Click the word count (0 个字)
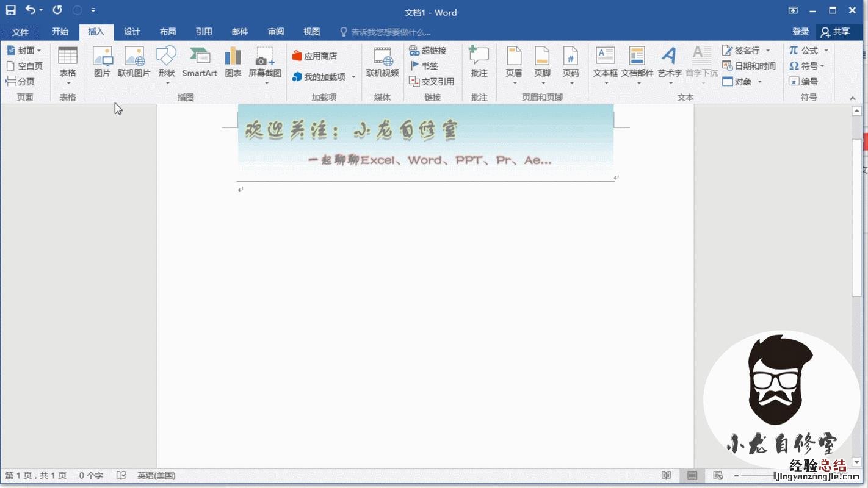The width and height of the screenshot is (868, 488). [x=91, y=475]
